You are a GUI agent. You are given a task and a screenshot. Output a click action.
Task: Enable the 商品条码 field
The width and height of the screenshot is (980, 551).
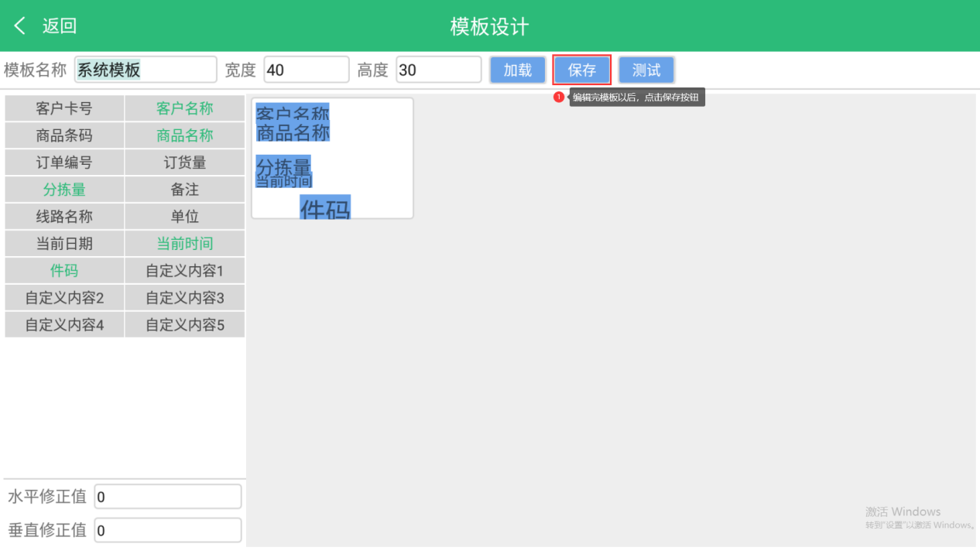[64, 136]
